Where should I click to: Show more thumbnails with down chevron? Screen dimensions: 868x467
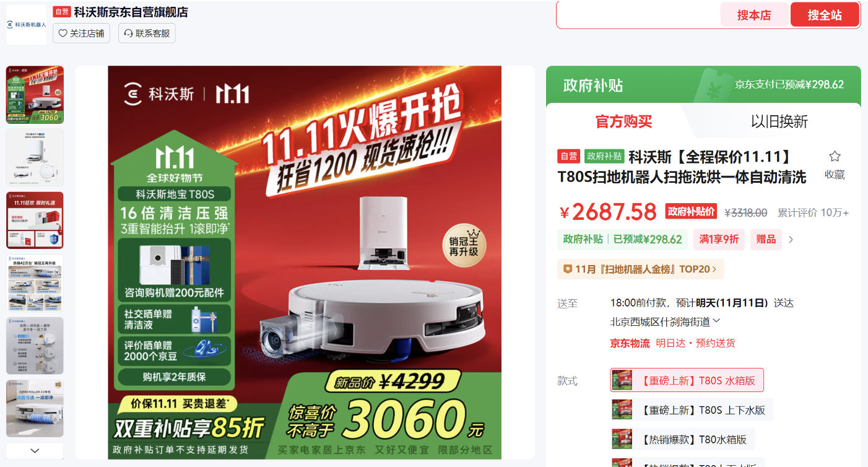pos(35,450)
